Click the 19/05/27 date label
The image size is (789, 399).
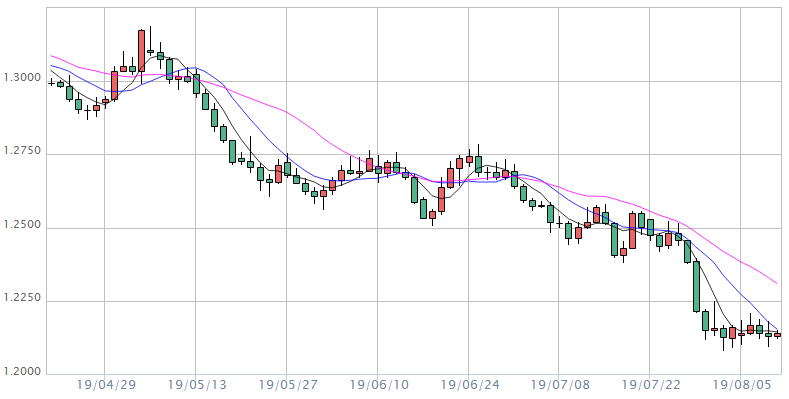(x=288, y=386)
